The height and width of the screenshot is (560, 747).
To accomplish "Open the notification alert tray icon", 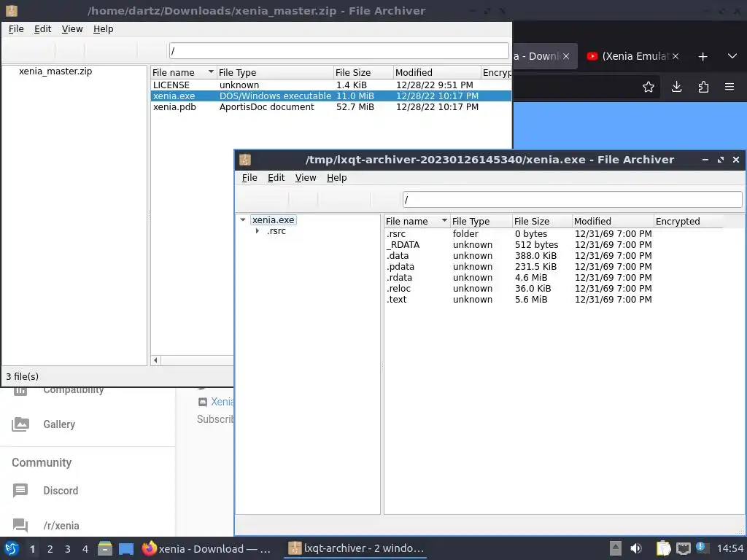I will (x=702, y=548).
